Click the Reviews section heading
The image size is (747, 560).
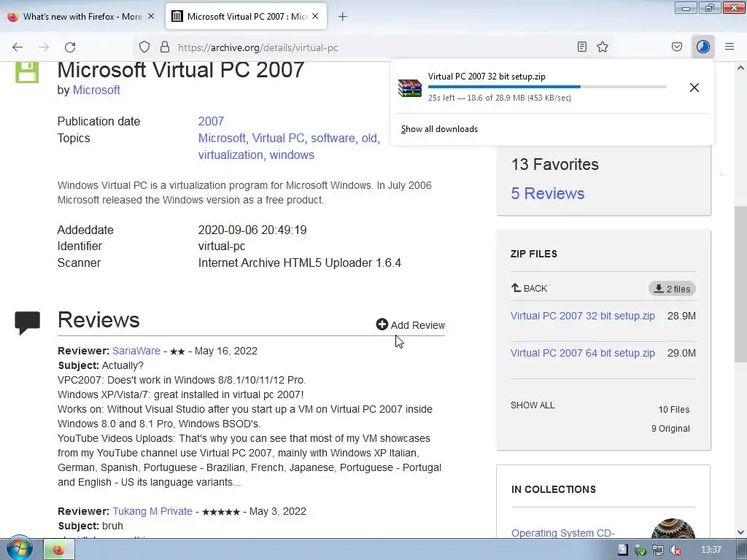pos(98,319)
